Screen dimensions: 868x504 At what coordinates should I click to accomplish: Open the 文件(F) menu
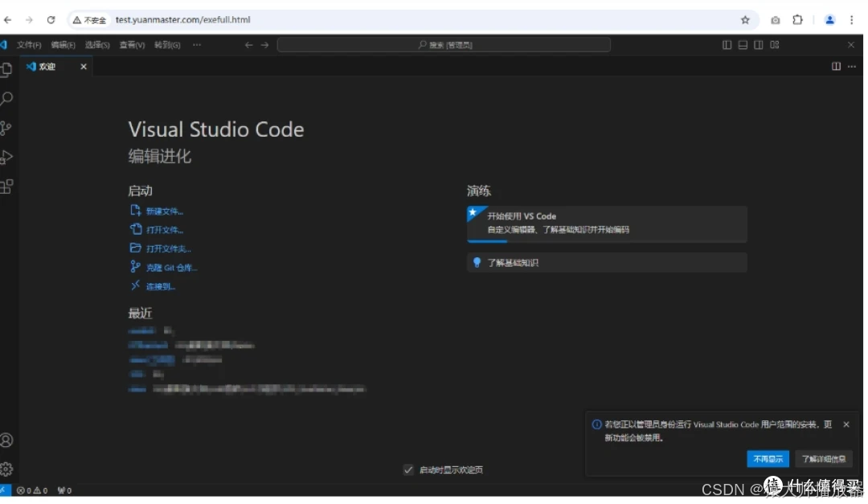[x=29, y=45]
